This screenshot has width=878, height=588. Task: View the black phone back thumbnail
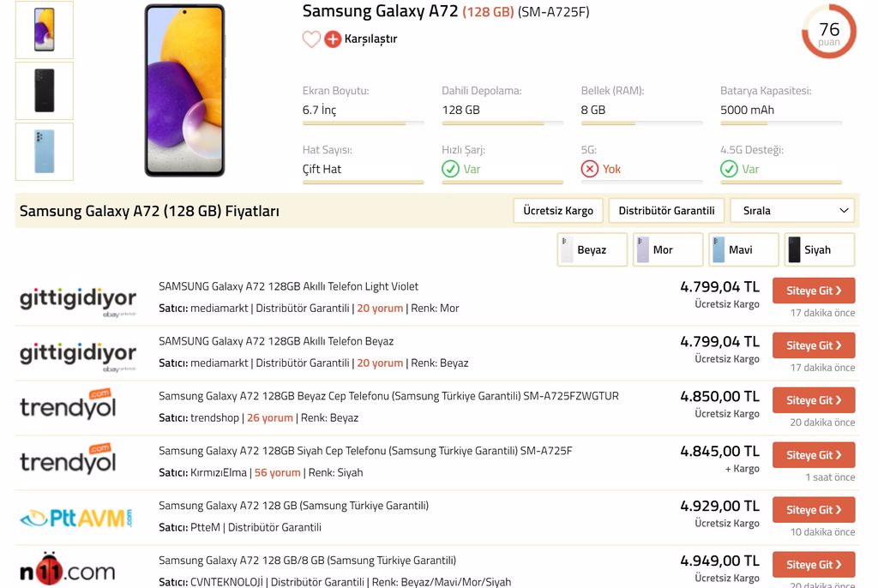coord(45,91)
